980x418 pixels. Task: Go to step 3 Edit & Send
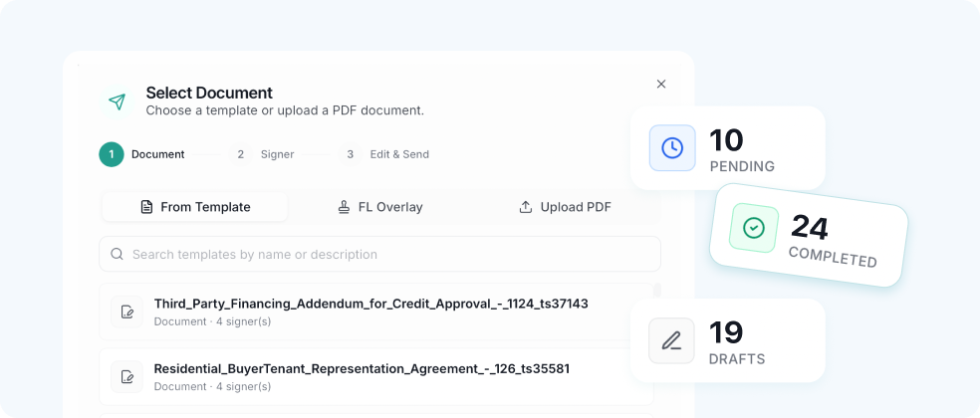tap(383, 154)
